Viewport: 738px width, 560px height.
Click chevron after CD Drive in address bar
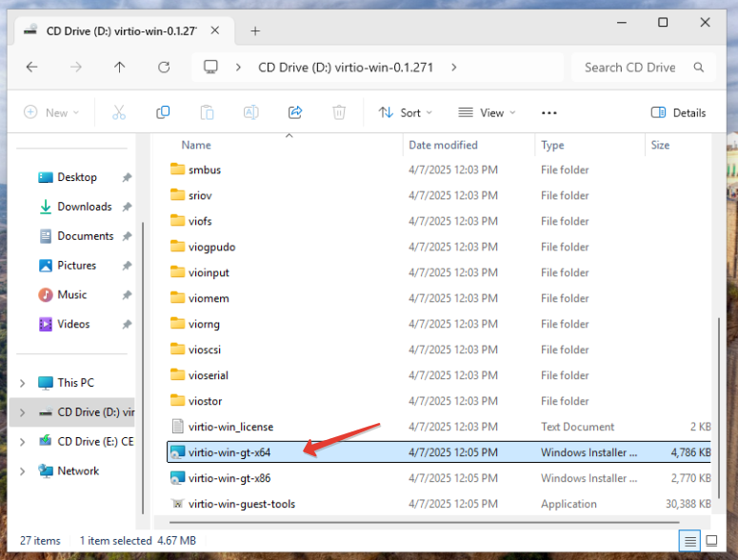point(453,68)
